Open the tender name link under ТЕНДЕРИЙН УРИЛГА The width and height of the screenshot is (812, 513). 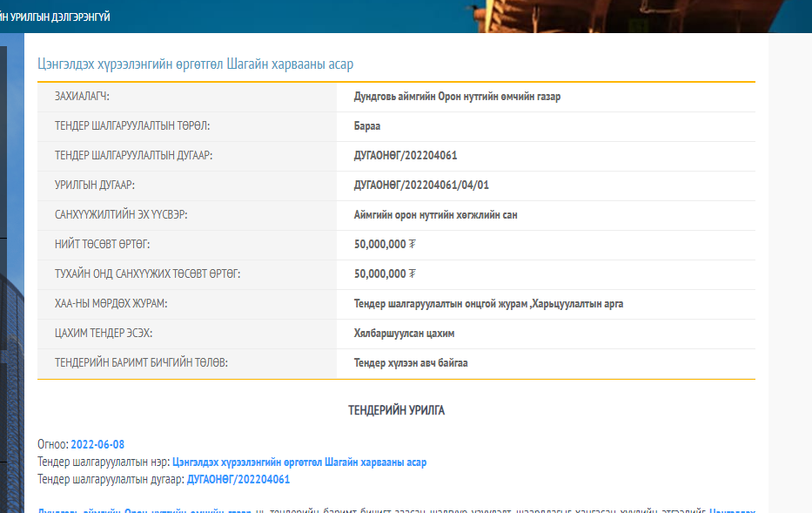pyautogui.click(x=299, y=462)
